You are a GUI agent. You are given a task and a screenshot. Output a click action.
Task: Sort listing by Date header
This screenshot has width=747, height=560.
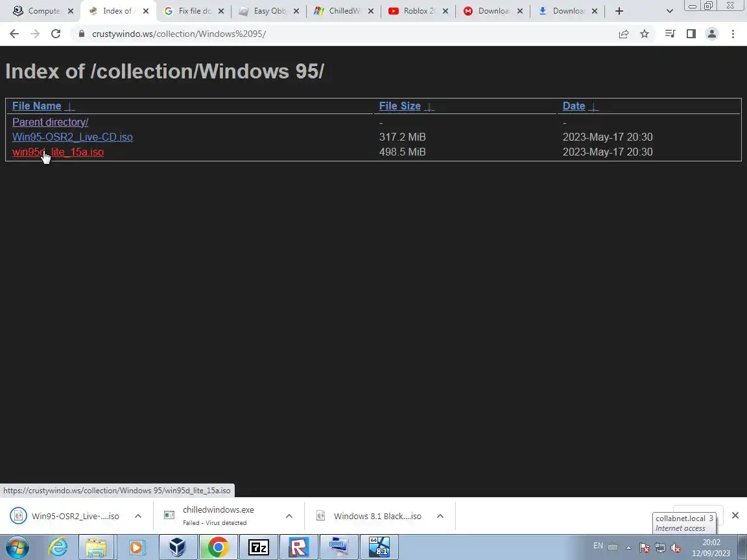click(574, 106)
